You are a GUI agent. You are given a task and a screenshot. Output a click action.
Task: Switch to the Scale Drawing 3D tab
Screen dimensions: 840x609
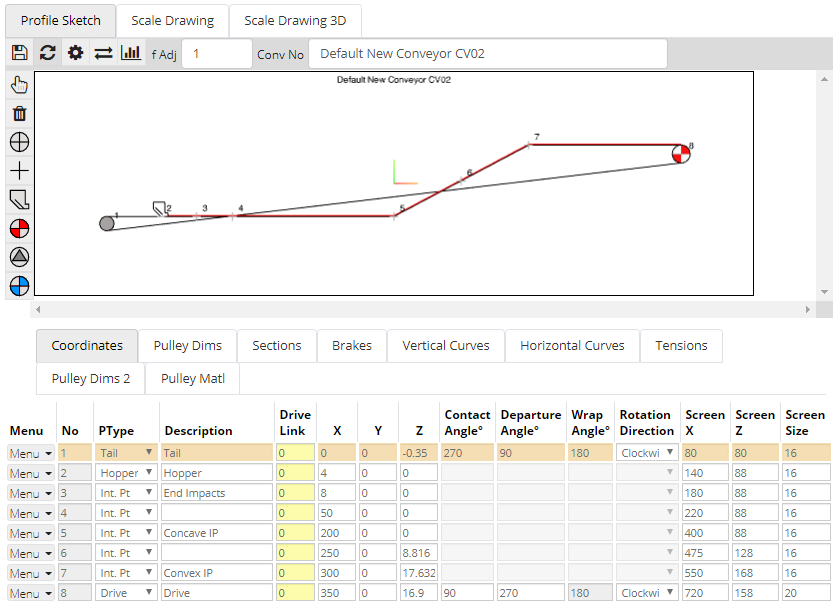(295, 20)
